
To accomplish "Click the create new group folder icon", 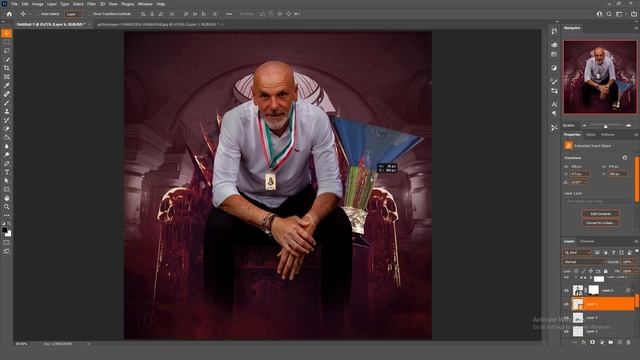I will click(611, 342).
